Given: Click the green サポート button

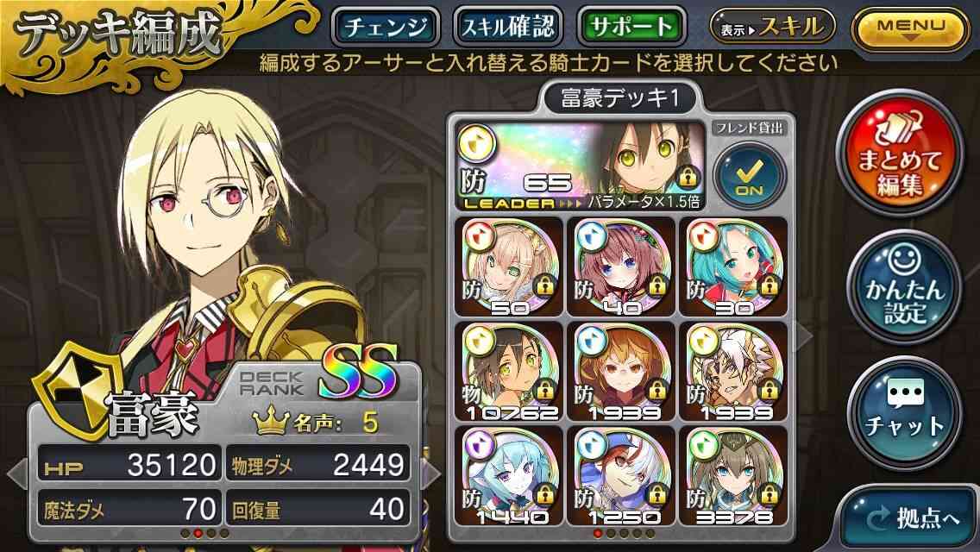Looking at the screenshot, I should click(631, 27).
